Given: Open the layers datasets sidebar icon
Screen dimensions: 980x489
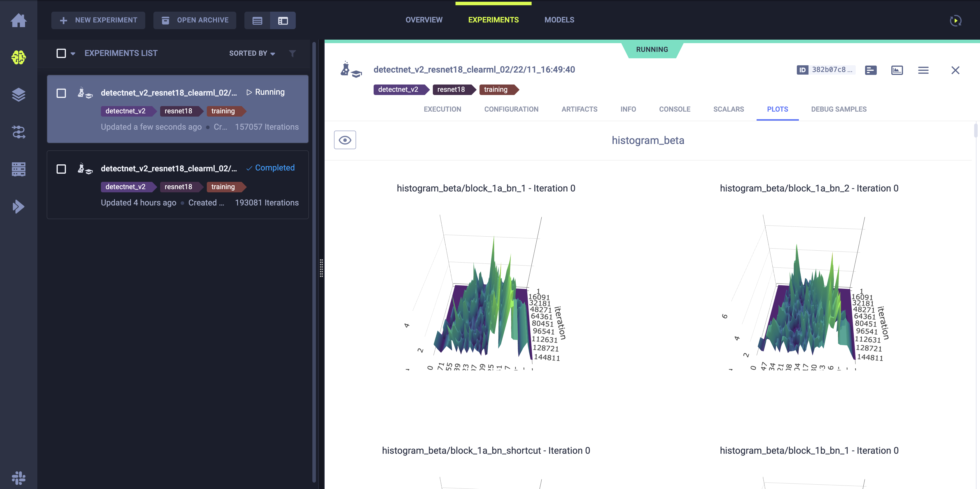Looking at the screenshot, I should (x=18, y=95).
